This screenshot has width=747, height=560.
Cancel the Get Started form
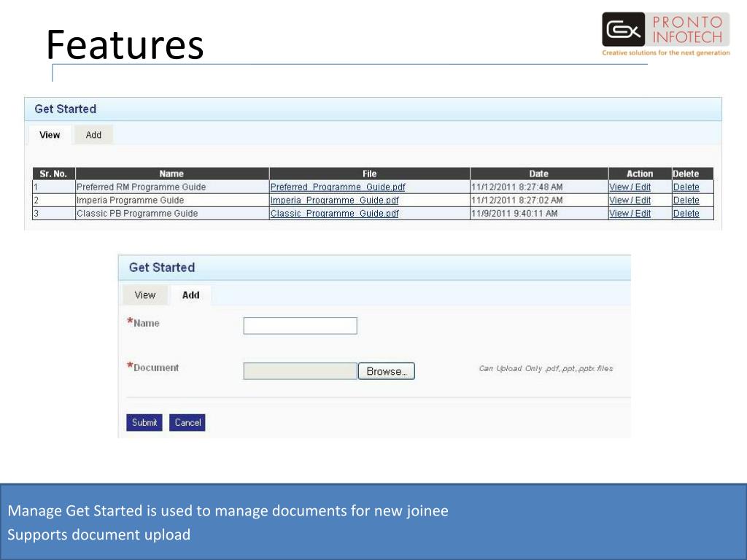point(187,422)
